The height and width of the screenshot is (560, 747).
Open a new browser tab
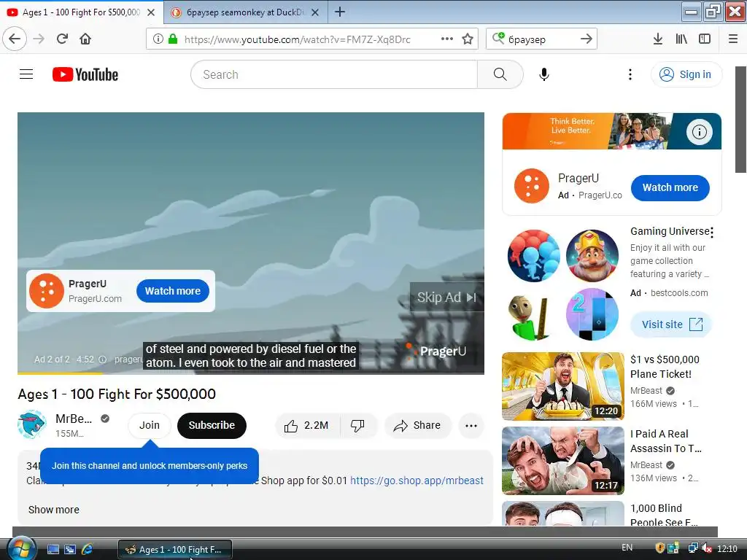[x=340, y=12]
